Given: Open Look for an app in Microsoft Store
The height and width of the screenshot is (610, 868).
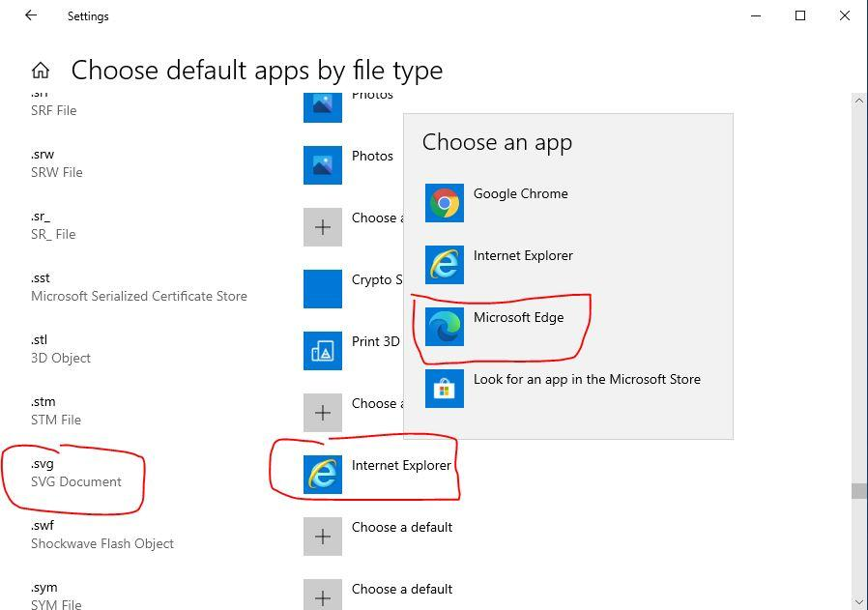Looking at the screenshot, I should [587, 380].
